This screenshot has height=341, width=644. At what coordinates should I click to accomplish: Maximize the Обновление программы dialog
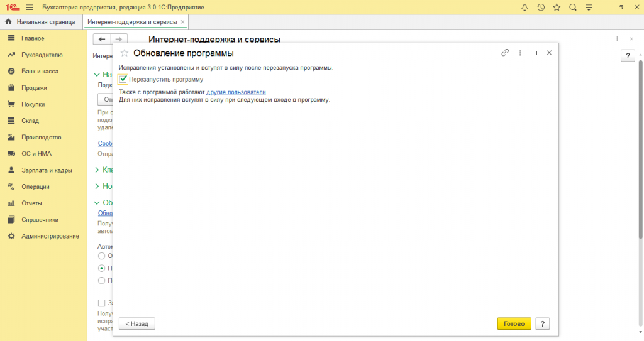coord(535,53)
